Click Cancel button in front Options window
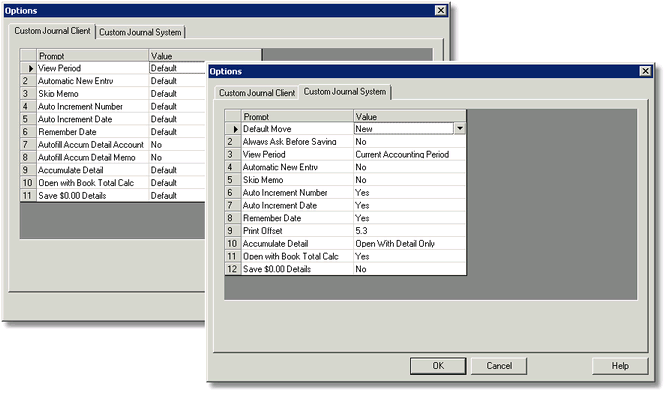 coord(499,366)
